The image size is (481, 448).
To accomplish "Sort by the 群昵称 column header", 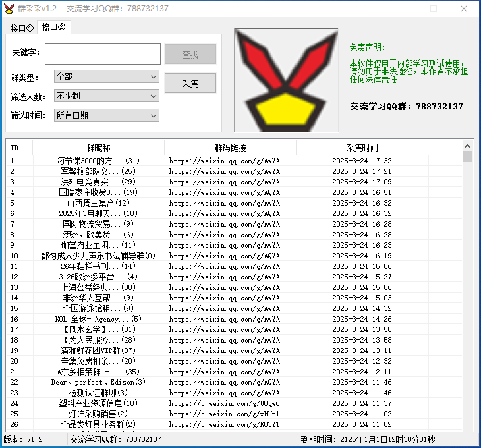I will click(98, 148).
